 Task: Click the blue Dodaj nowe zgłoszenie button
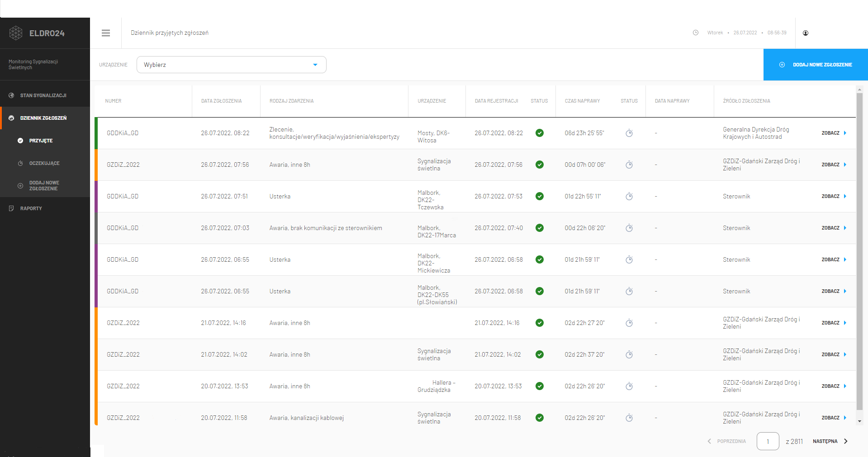point(816,65)
